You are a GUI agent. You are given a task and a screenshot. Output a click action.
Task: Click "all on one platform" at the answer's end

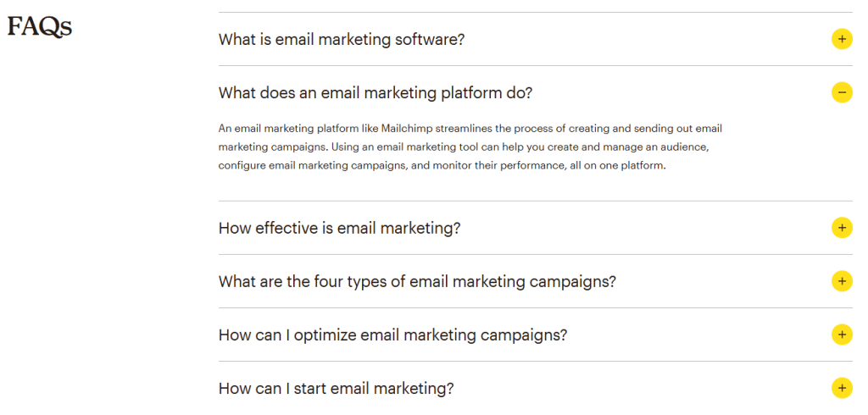pyautogui.click(x=616, y=166)
